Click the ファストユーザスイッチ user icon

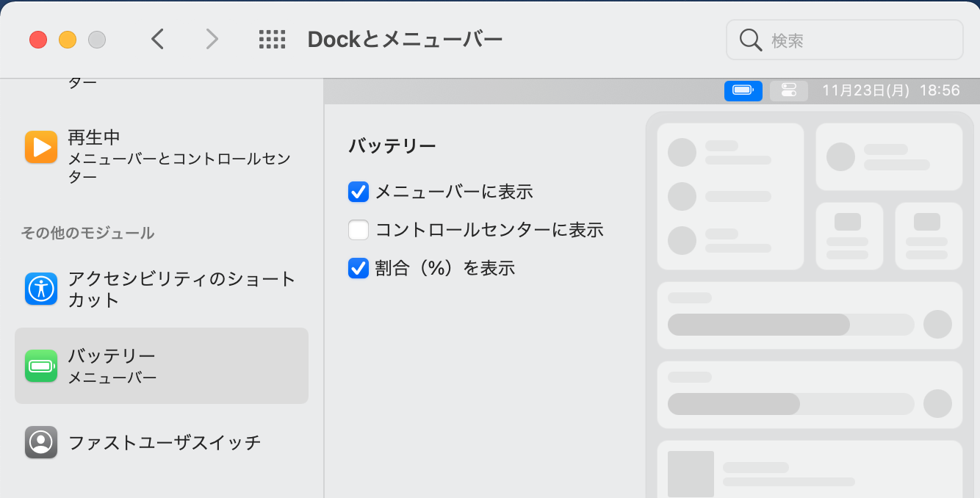[x=41, y=442]
